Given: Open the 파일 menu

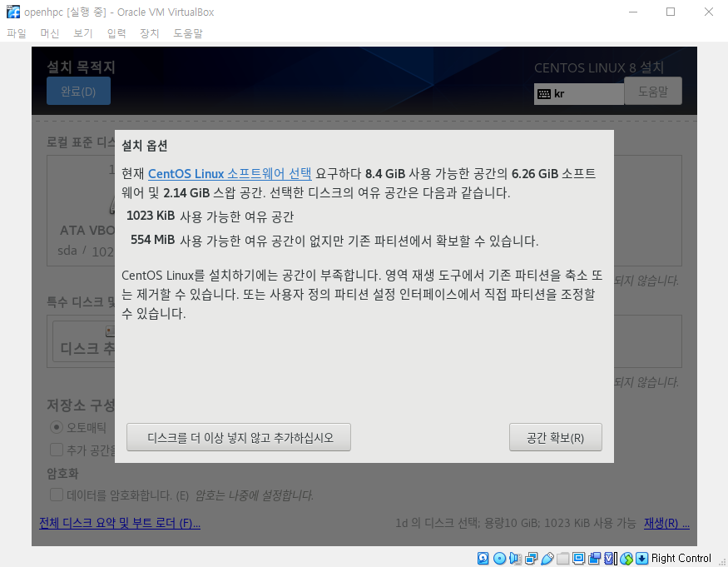Looking at the screenshot, I should click(x=17, y=33).
